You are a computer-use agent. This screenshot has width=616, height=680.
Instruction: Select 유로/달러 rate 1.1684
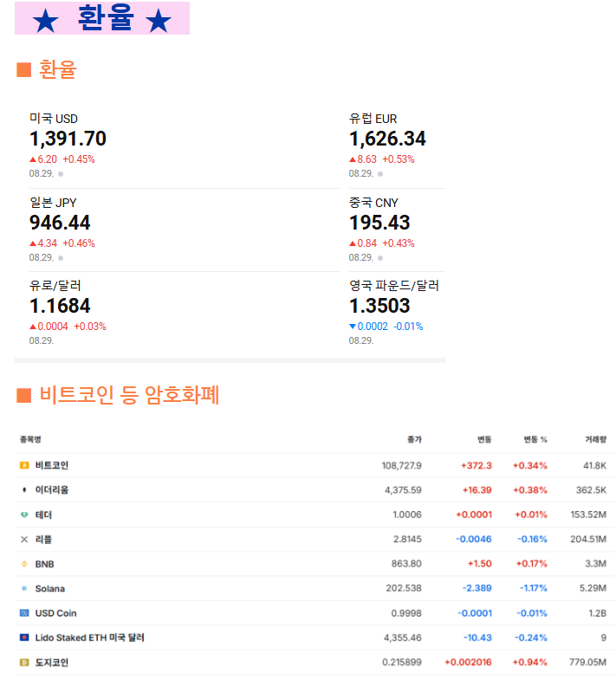[x=60, y=306]
